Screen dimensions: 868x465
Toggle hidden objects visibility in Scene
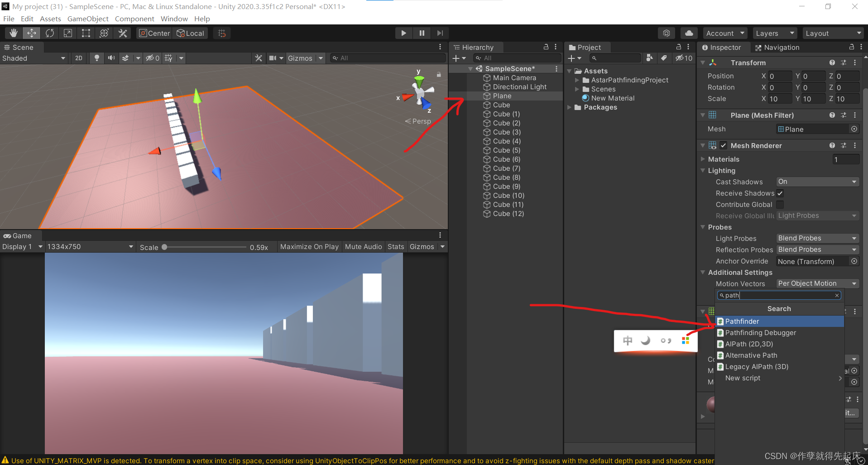point(153,58)
